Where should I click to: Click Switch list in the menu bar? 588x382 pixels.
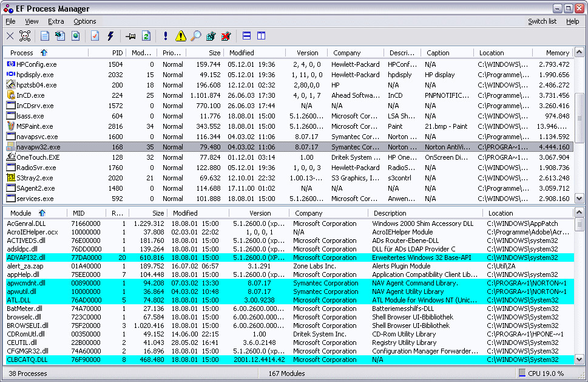click(x=542, y=21)
